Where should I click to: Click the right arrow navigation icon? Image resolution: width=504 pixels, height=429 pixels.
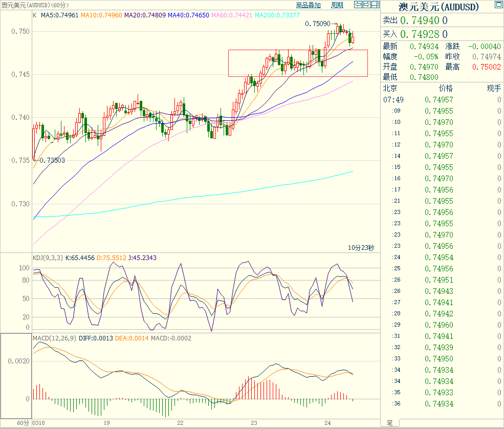(367, 5)
